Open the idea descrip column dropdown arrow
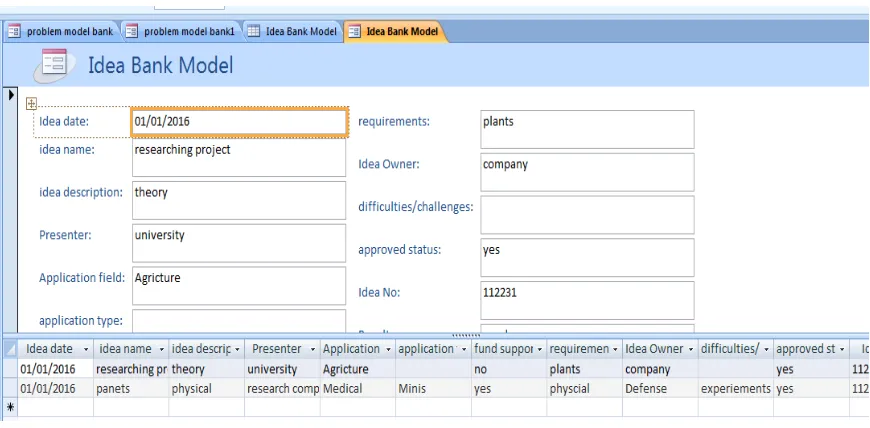The height and width of the screenshot is (428, 870). coord(237,350)
